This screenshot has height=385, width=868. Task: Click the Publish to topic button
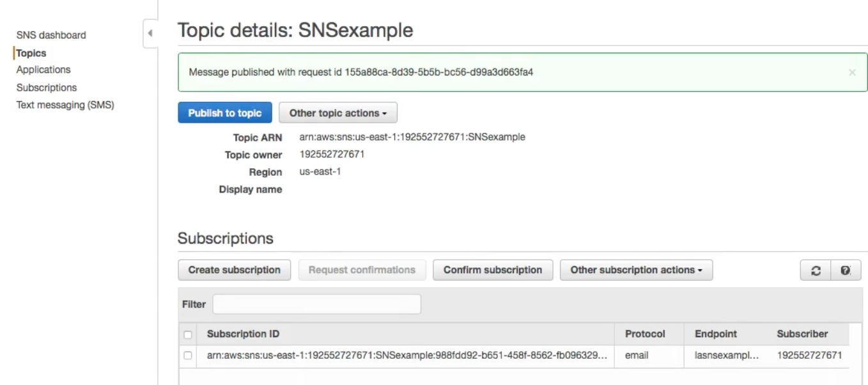point(224,113)
